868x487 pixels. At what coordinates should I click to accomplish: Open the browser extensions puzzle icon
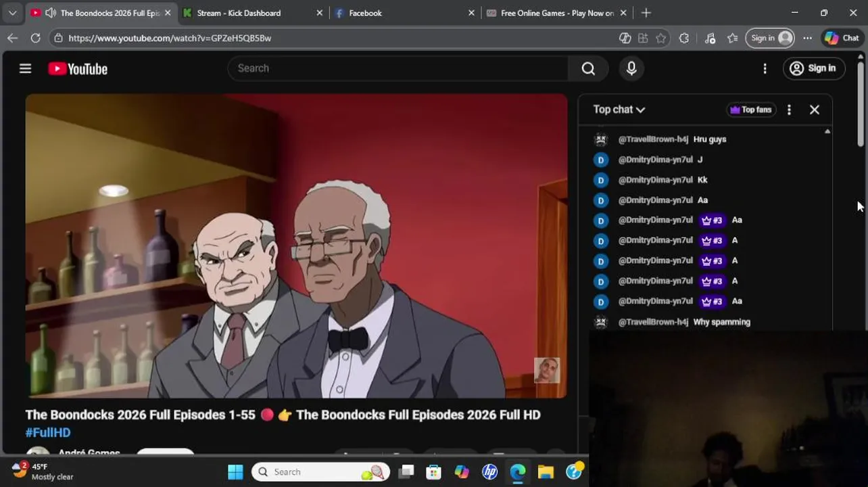pyautogui.click(x=684, y=38)
